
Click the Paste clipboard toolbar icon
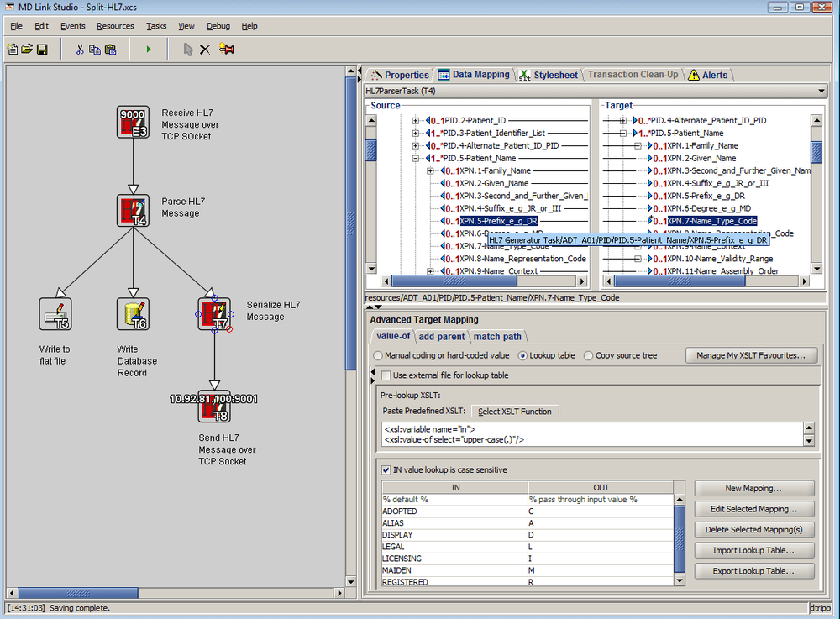110,50
